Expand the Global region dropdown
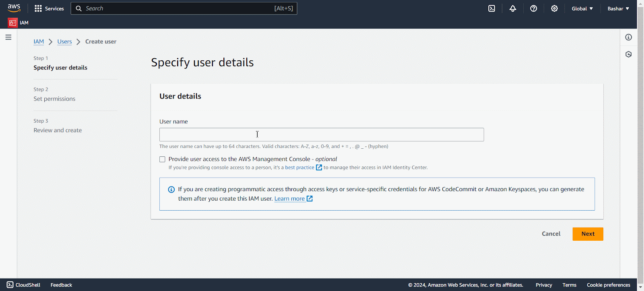Image resolution: width=644 pixels, height=291 pixels. pos(582,8)
